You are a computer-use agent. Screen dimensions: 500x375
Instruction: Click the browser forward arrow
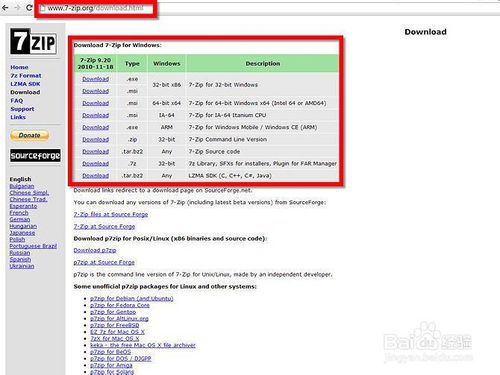(x=17, y=7)
